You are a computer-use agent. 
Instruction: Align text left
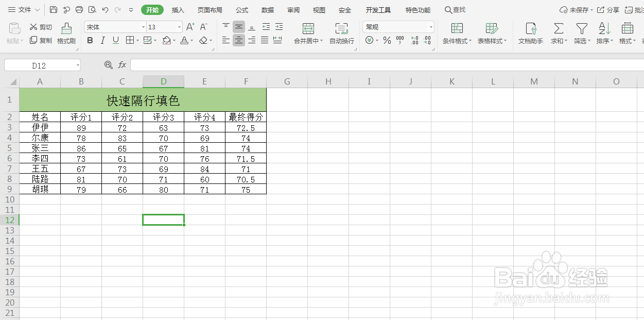[226, 40]
